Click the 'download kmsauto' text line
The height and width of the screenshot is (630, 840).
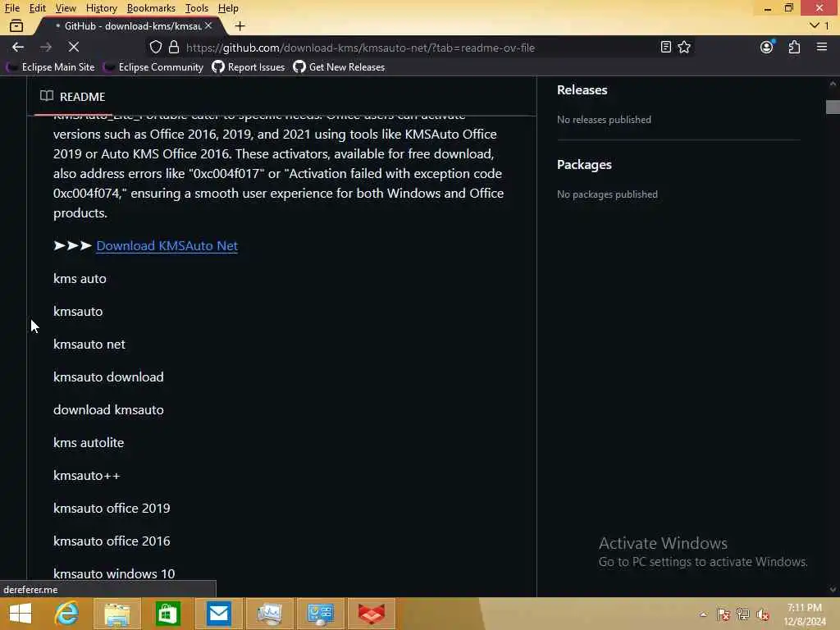pyautogui.click(x=109, y=410)
